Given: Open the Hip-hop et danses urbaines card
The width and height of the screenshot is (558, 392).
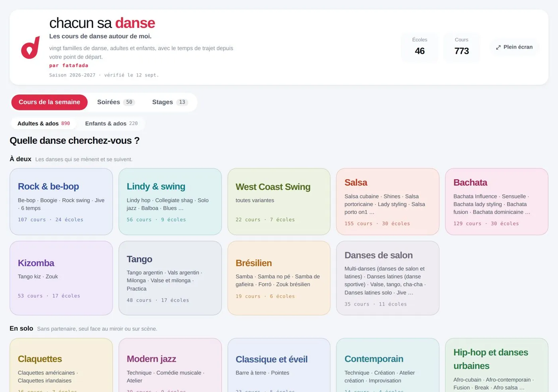Looking at the screenshot, I should (x=497, y=365).
